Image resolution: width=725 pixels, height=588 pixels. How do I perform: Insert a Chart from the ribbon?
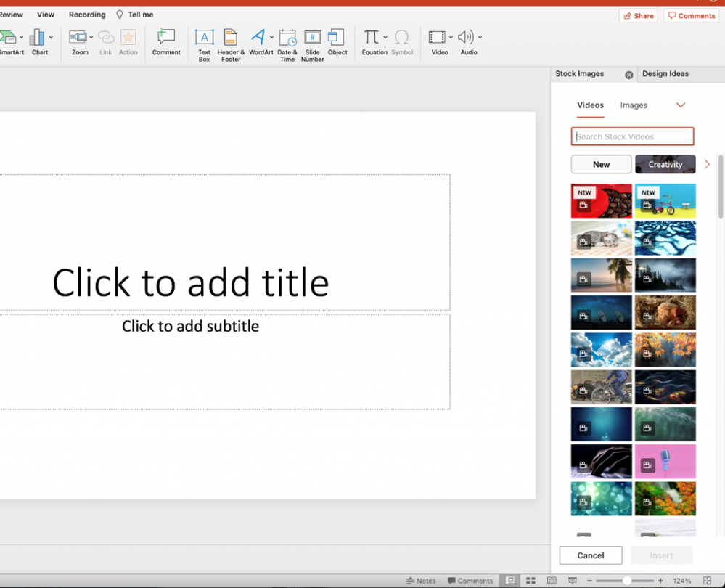[x=38, y=41]
